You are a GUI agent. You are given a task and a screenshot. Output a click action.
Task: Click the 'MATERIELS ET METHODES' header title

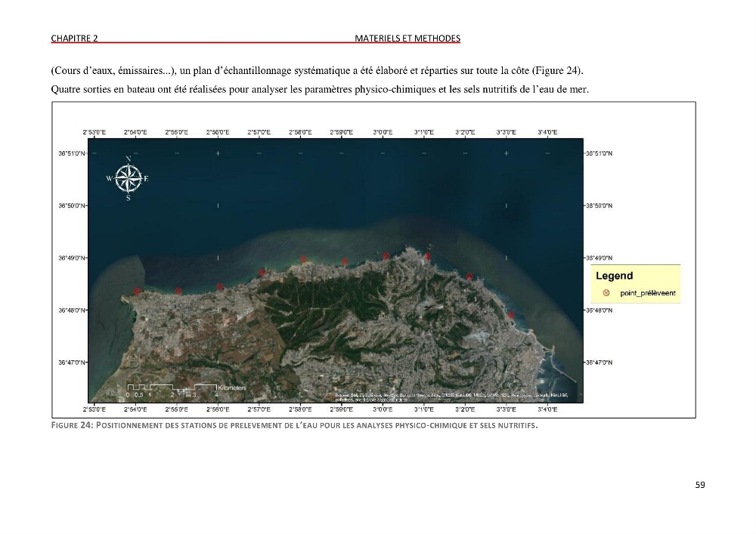pos(407,38)
